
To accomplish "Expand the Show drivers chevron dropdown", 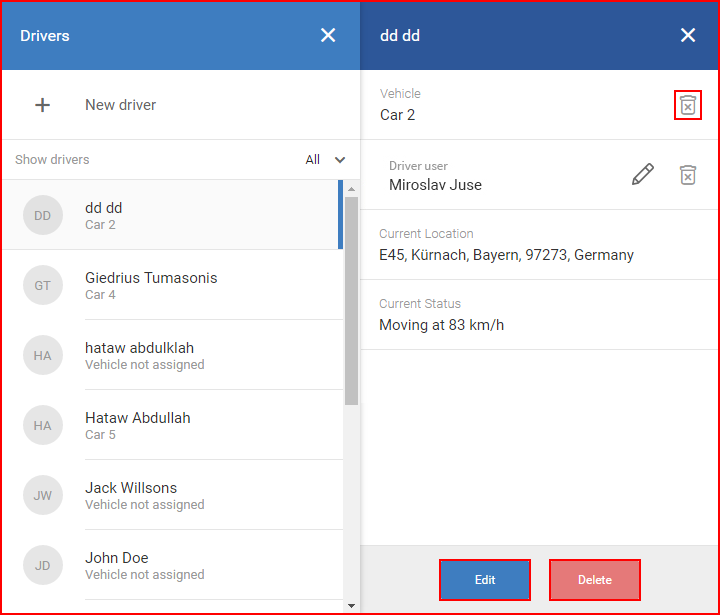I will 340,160.
